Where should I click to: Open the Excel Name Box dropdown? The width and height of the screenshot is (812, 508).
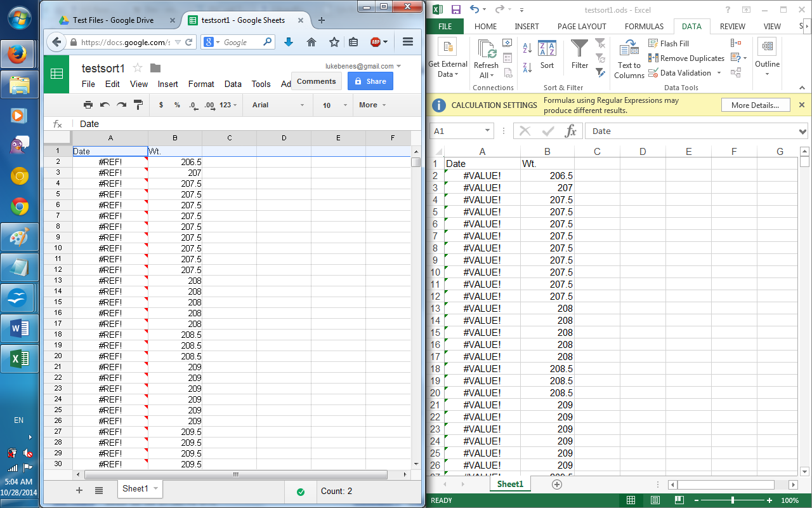coord(487,131)
